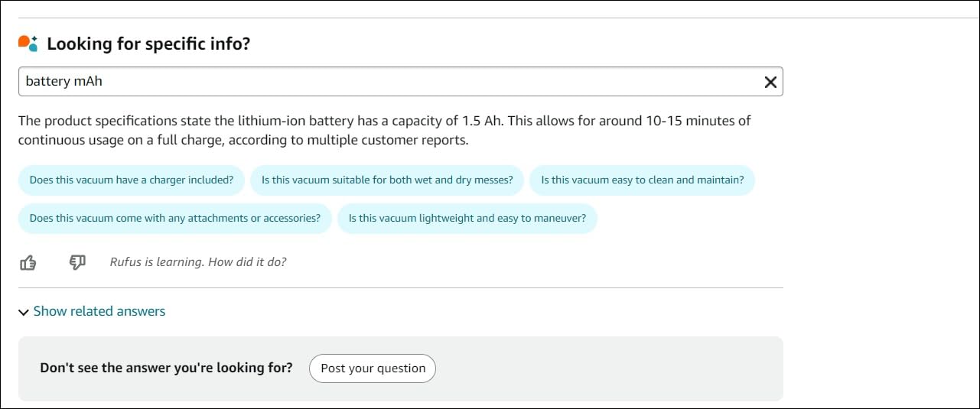
Task: Click the Don't see the answer prompt text
Action: (x=166, y=368)
